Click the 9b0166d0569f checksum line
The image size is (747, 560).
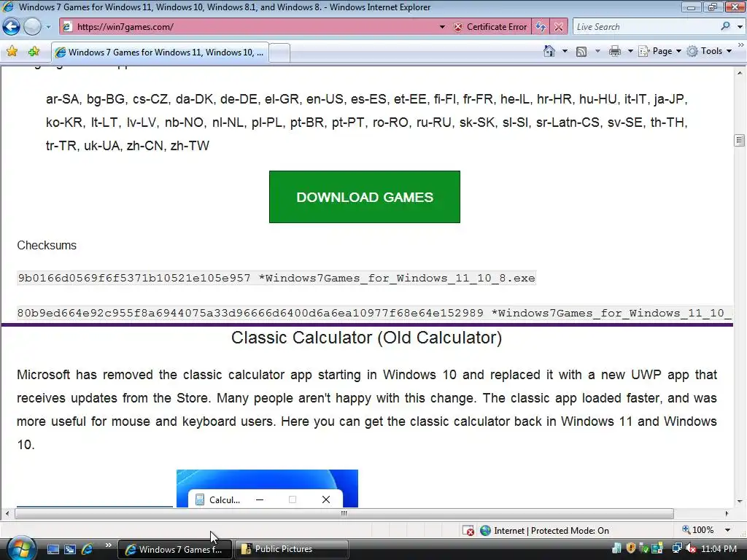[x=276, y=278]
